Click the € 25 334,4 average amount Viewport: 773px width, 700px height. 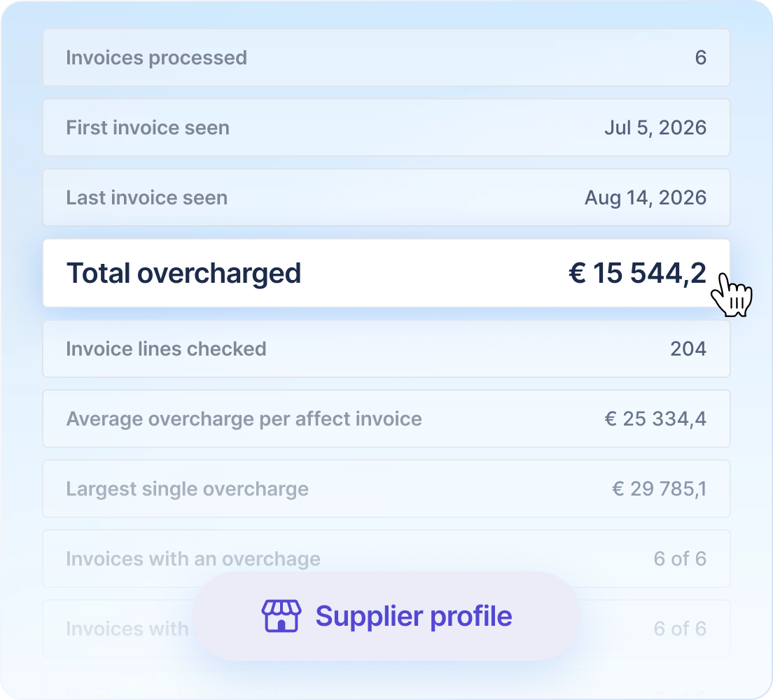click(x=655, y=419)
